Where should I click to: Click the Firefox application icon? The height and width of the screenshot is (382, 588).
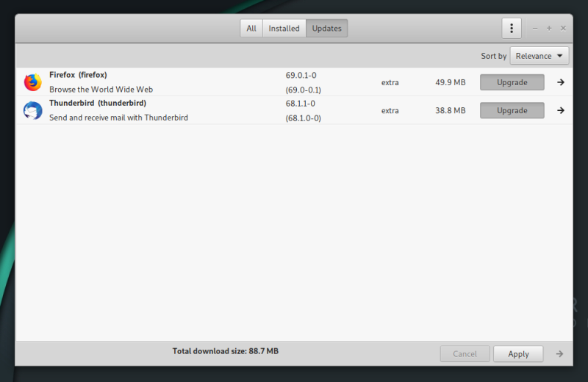(33, 82)
